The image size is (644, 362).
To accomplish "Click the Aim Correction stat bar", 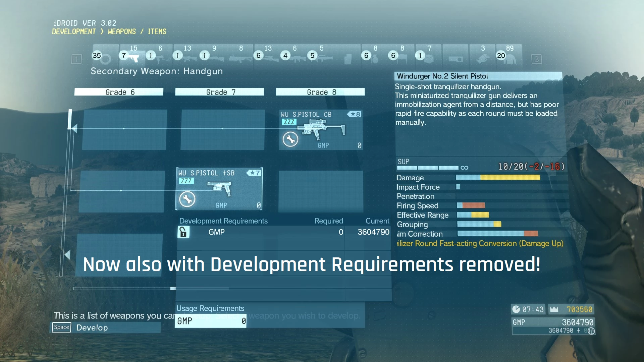I will 497,234.
